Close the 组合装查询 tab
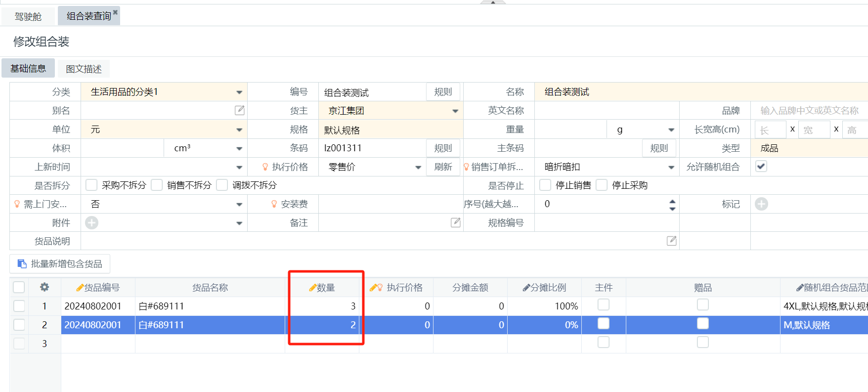This screenshot has width=868, height=392. (x=115, y=12)
